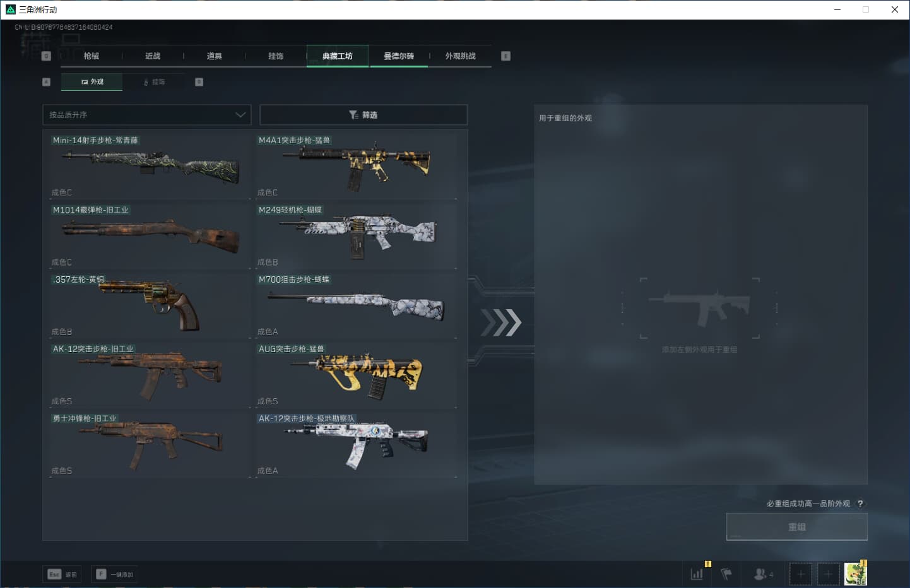The height and width of the screenshot is (588, 910).
Task: Switch to the 枪械 tab
Action: (92, 56)
